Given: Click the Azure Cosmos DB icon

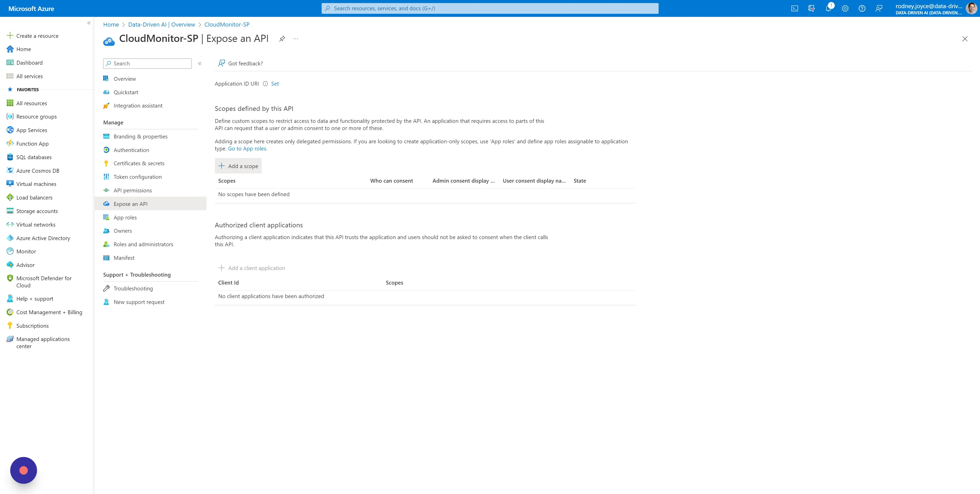Looking at the screenshot, I should [10, 171].
